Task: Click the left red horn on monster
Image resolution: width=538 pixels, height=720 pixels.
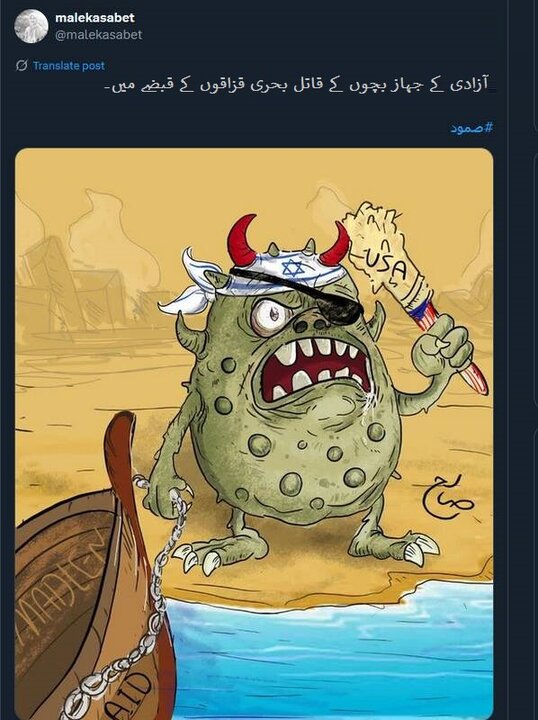Action: 242,239
